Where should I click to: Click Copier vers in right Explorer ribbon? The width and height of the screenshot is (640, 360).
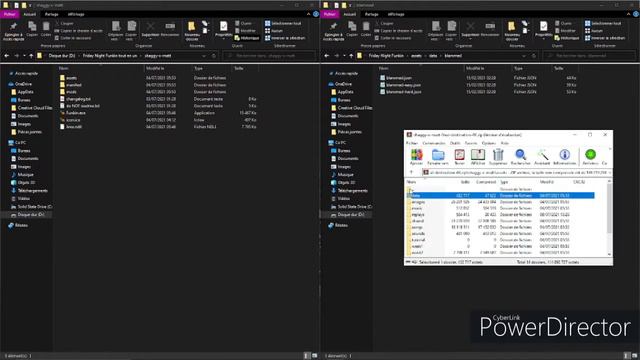point(451,31)
